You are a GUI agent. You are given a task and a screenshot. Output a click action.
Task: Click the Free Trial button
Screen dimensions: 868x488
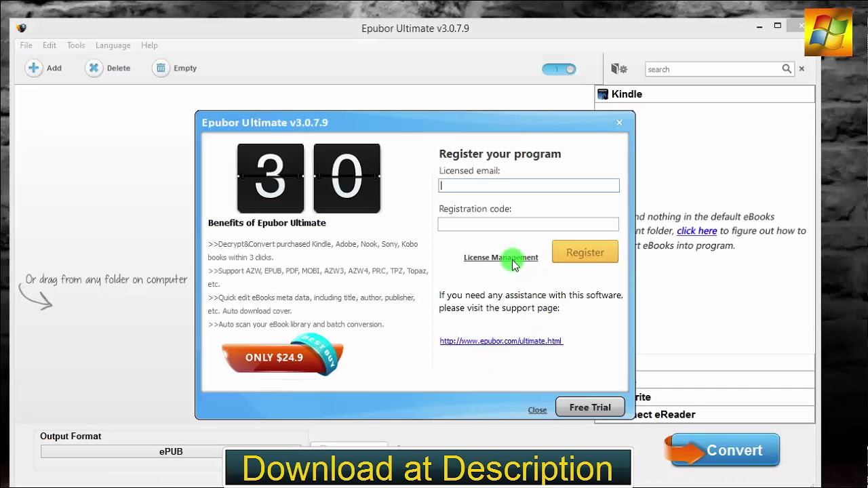[590, 407]
